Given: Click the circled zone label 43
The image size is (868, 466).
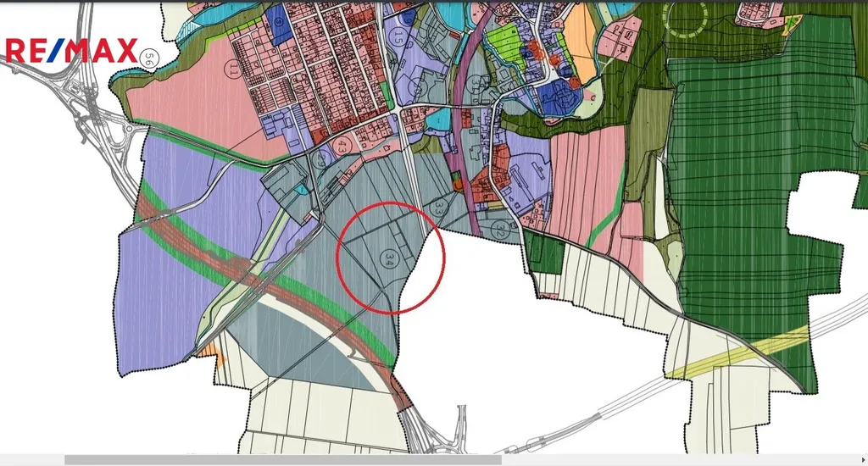Looking at the screenshot, I should 342,146.
